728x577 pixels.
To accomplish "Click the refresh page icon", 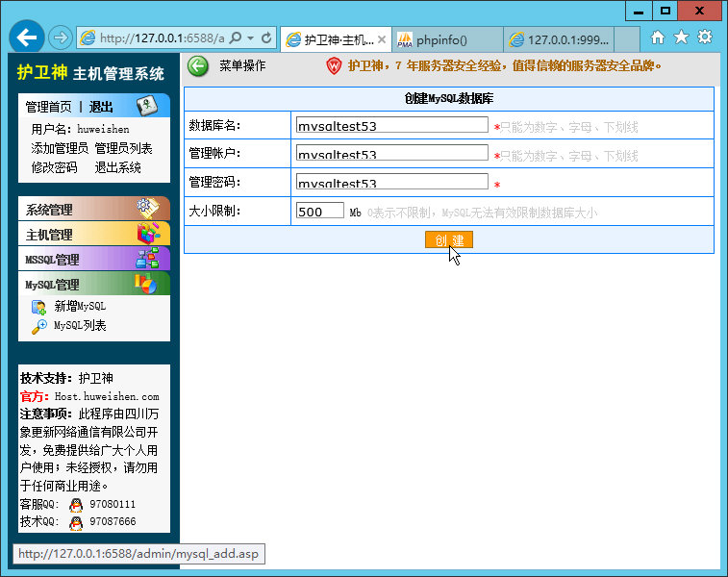I will click(x=266, y=38).
